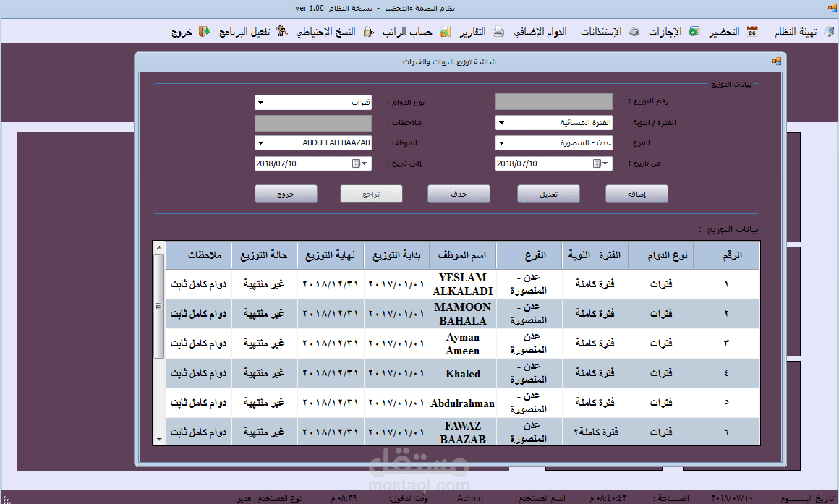Open النسخ الإحتياطي menu

tap(326, 32)
